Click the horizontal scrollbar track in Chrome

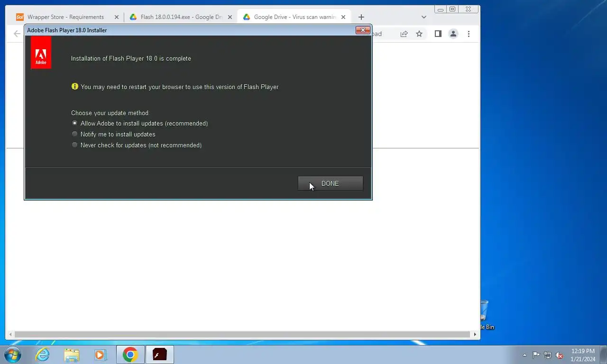[x=242, y=334]
